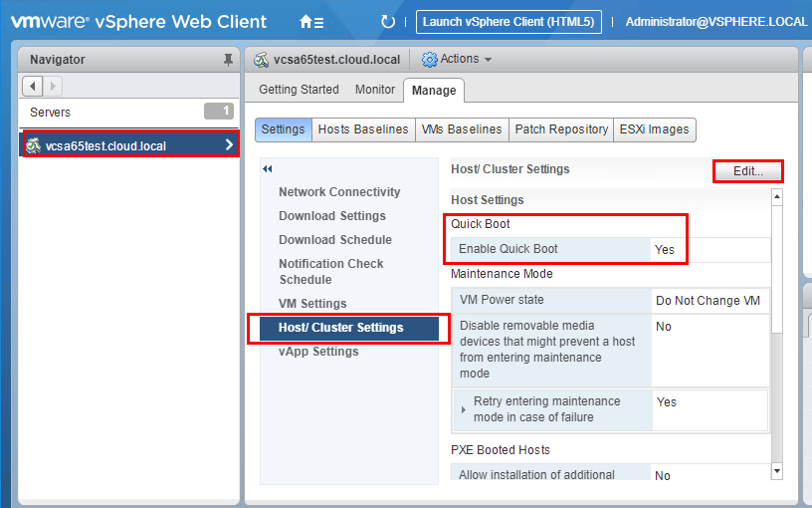Click the Actions gear icon
The image size is (812, 508).
pyautogui.click(x=430, y=60)
